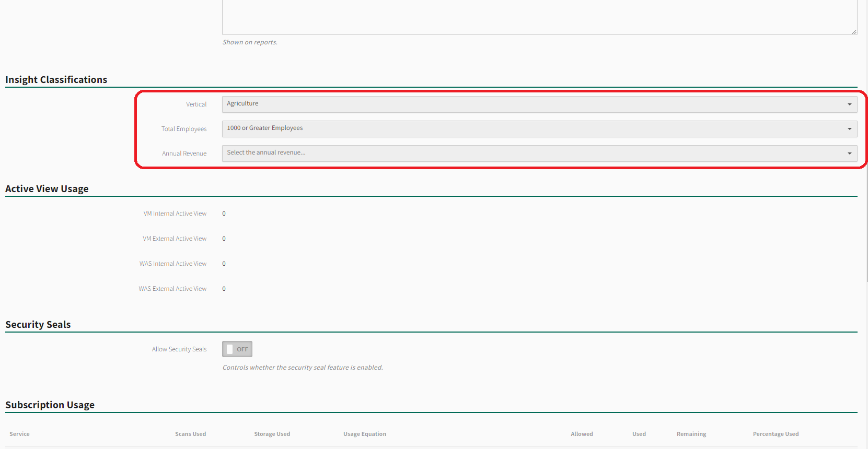This screenshot has width=868, height=449.
Task: Sort by the Storage Used column header
Action: coord(272,434)
